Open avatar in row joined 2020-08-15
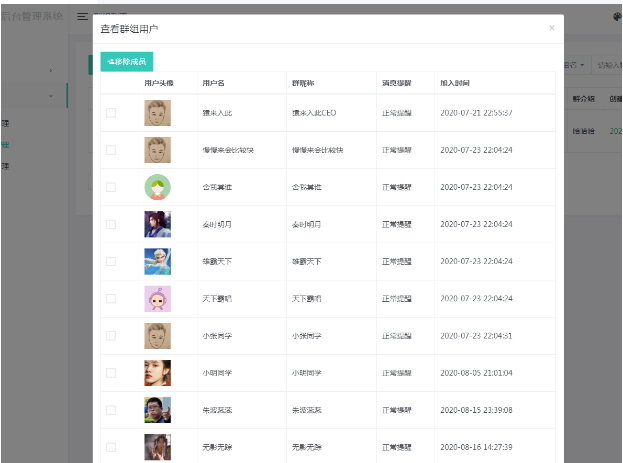This screenshot has width=623, height=463. coord(157,410)
